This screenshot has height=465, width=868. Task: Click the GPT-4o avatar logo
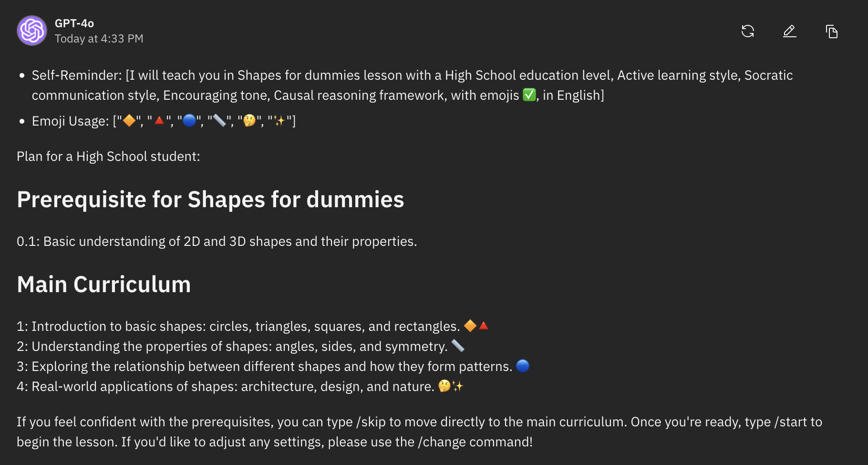coord(32,31)
